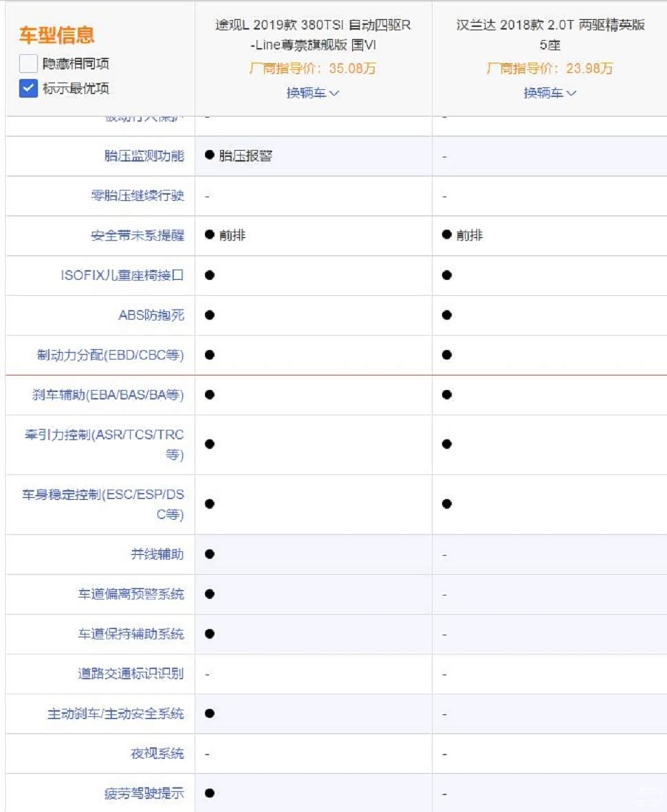This screenshot has width=667, height=812.
Task: Click the 车道保持辅助系统 row label
Action: pos(131,634)
